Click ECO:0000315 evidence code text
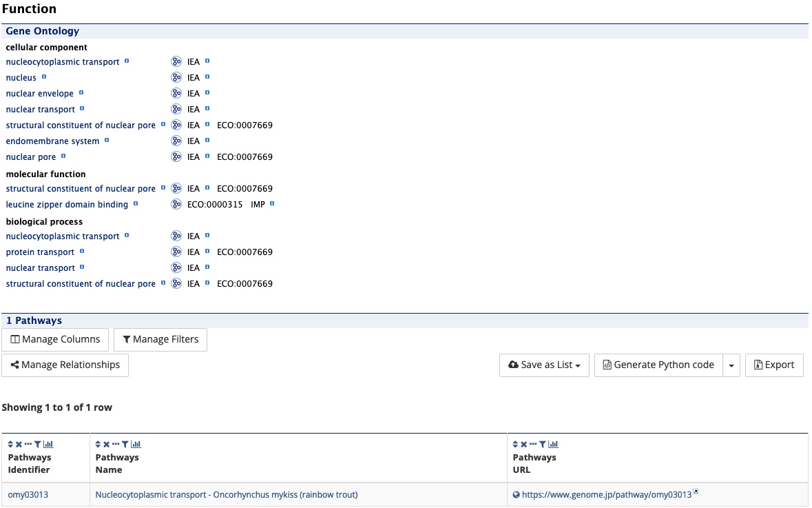Viewport: 812px width, 508px height. pyautogui.click(x=215, y=205)
